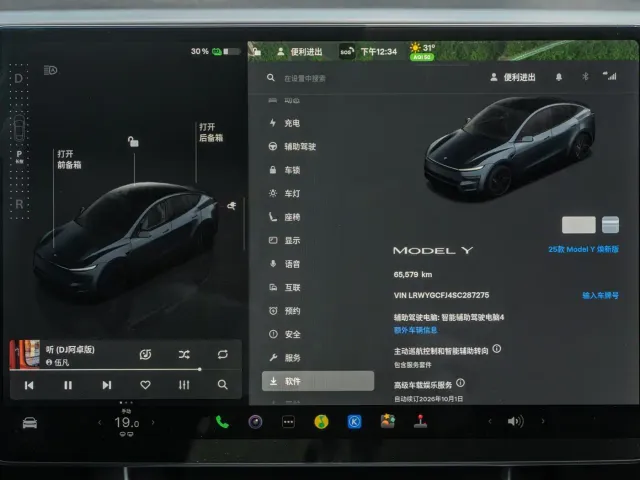This screenshot has height=480, width=640.
Task: Open car controls icon in bottom bar
Action: (x=30, y=423)
